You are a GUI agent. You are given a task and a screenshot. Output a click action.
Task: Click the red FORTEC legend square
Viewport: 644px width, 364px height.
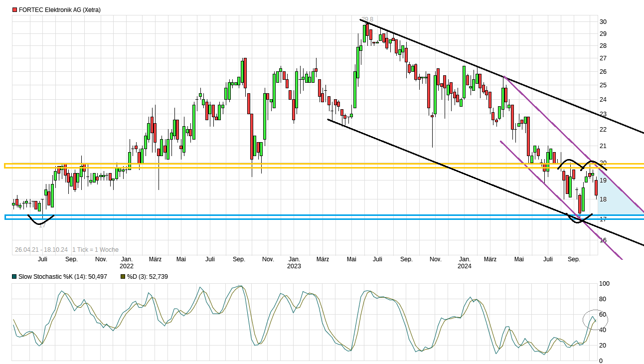pos(14,10)
